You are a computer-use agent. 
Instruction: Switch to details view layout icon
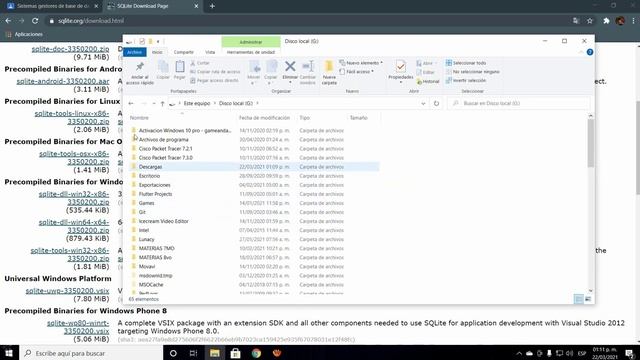click(578, 299)
